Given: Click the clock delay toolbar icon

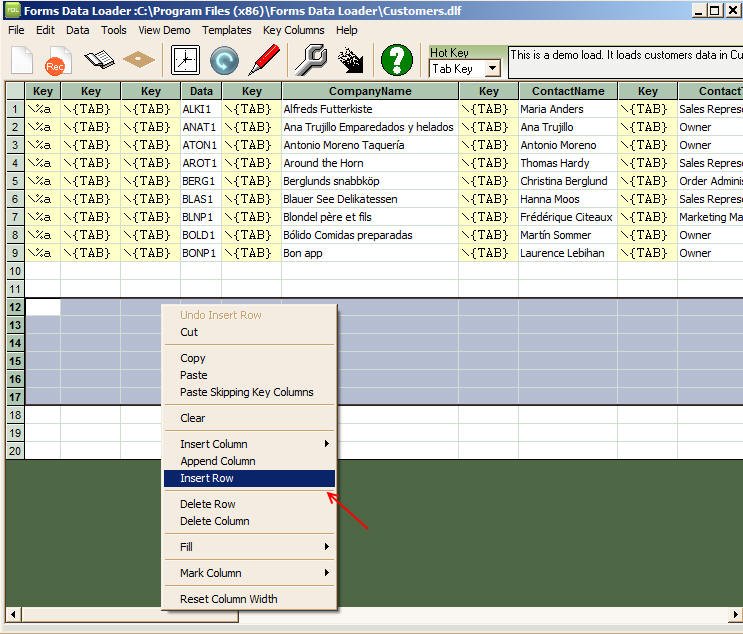Looking at the screenshot, I should coord(185,60).
